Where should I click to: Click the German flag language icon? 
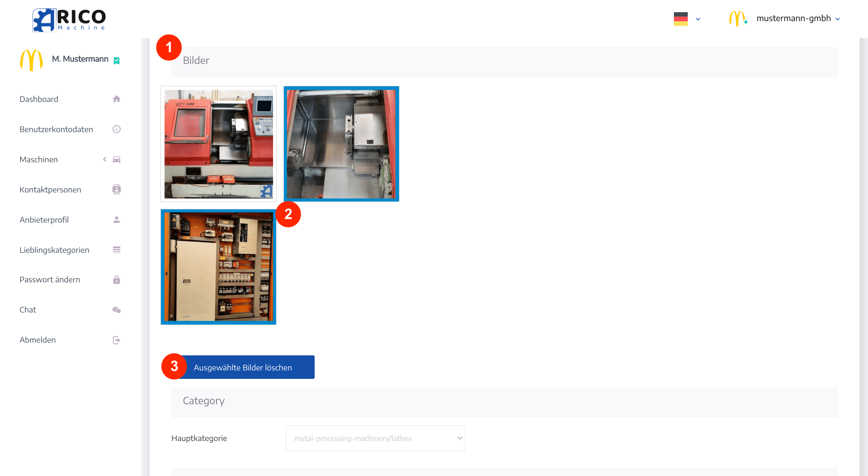coord(680,19)
